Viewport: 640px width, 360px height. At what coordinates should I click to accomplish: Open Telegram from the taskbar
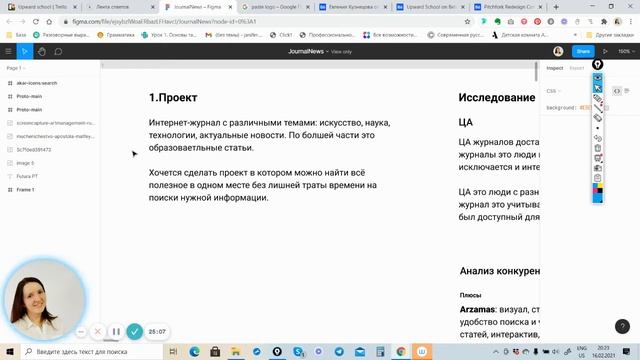[x=339, y=351]
